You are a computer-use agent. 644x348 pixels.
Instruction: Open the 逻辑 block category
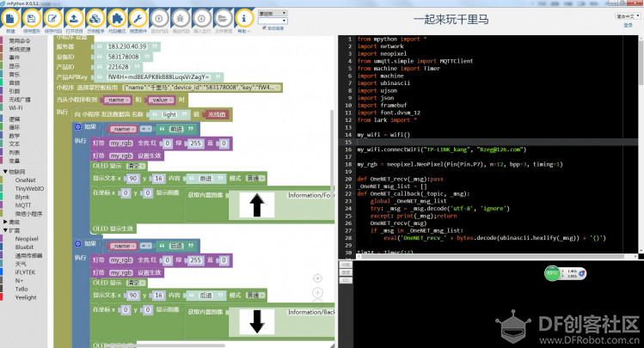14,119
